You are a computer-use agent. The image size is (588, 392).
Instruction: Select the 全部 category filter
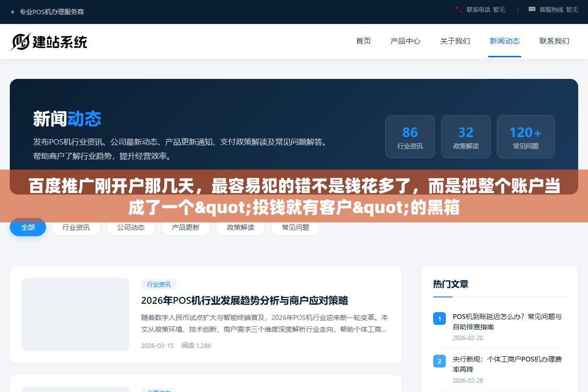coord(28,227)
